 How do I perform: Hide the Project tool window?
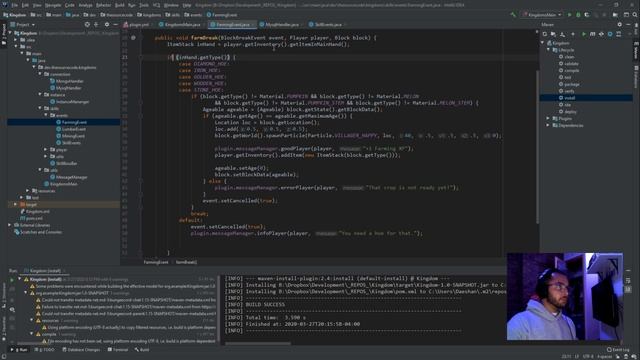(116, 24)
